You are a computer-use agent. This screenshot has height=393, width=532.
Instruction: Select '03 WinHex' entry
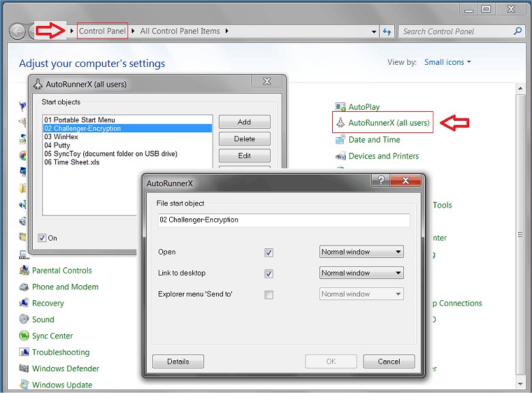click(x=128, y=136)
